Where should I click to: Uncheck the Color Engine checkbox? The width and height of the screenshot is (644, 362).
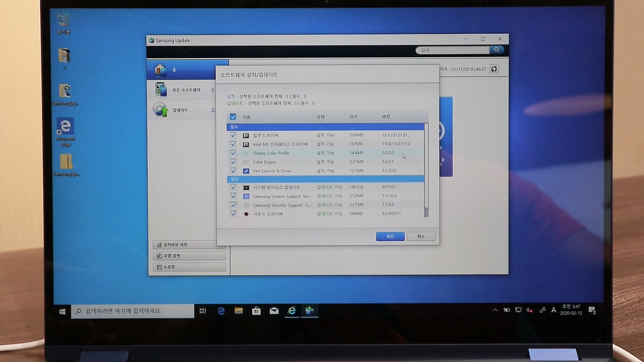click(x=233, y=162)
